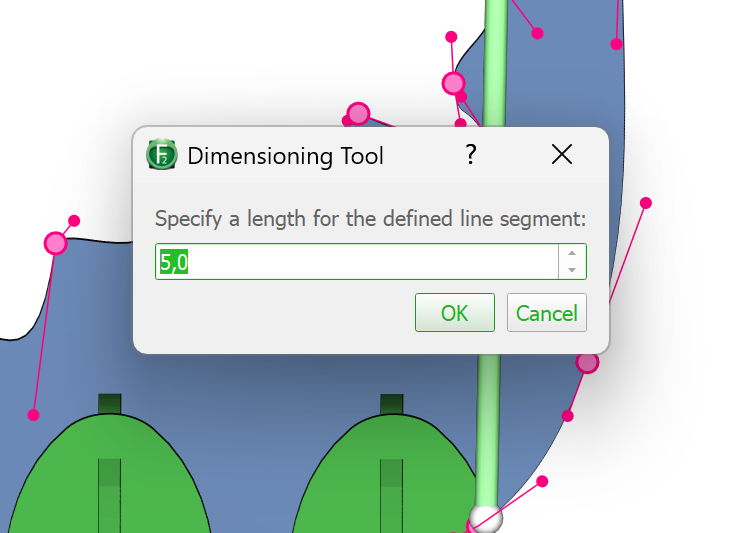
Task: Click the small pink handle right of dialog's top edge
Action: pos(646,203)
